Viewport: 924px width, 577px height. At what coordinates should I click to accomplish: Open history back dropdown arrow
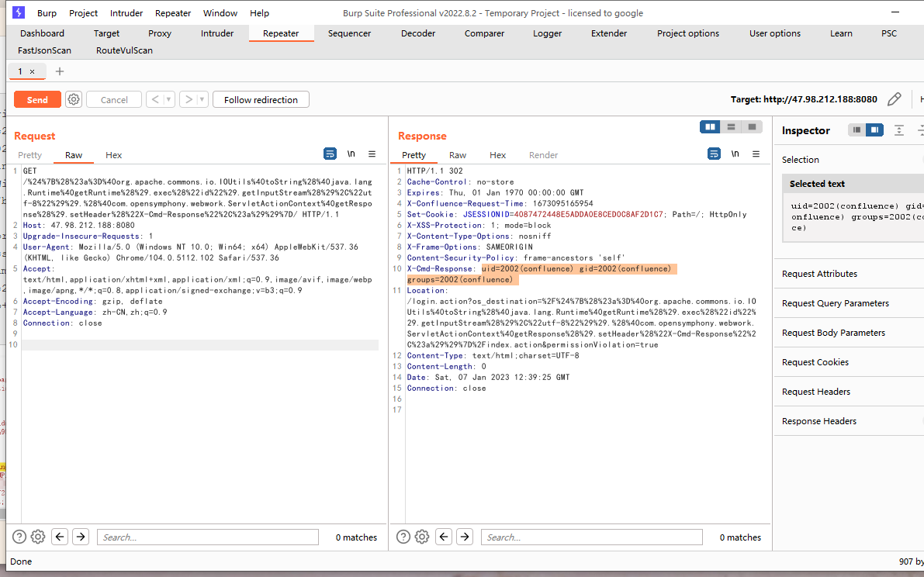(168, 99)
